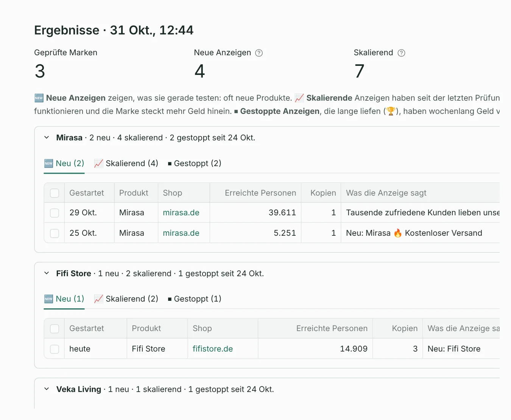Image resolution: width=511 pixels, height=420 pixels.
Task: Collapse the Fifi Store brand section
Action: [x=47, y=273]
